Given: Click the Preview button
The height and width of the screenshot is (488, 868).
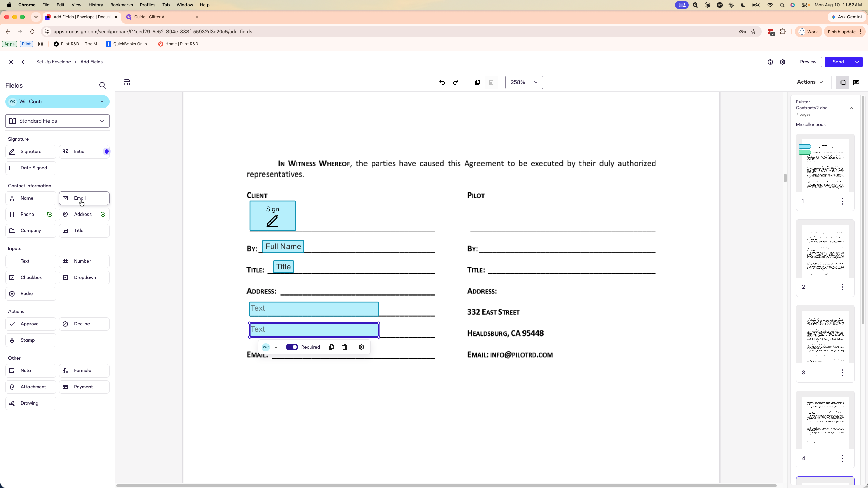Looking at the screenshot, I should [808, 62].
